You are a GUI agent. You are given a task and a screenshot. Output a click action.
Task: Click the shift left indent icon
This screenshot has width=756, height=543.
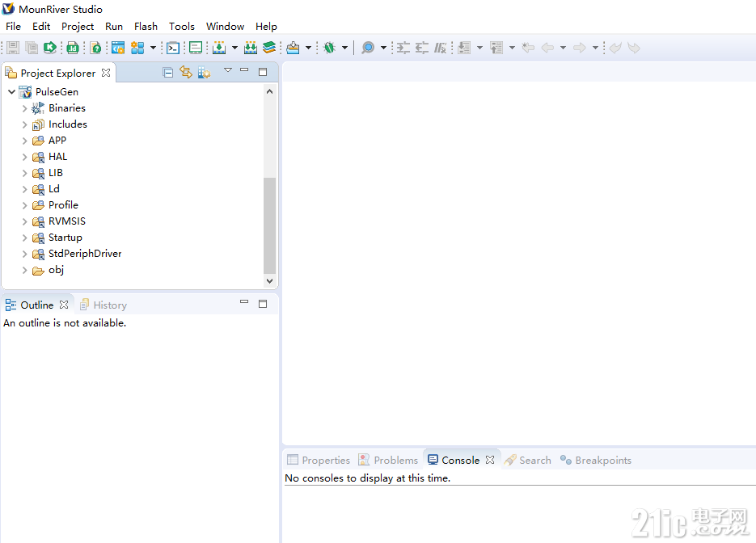422,48
